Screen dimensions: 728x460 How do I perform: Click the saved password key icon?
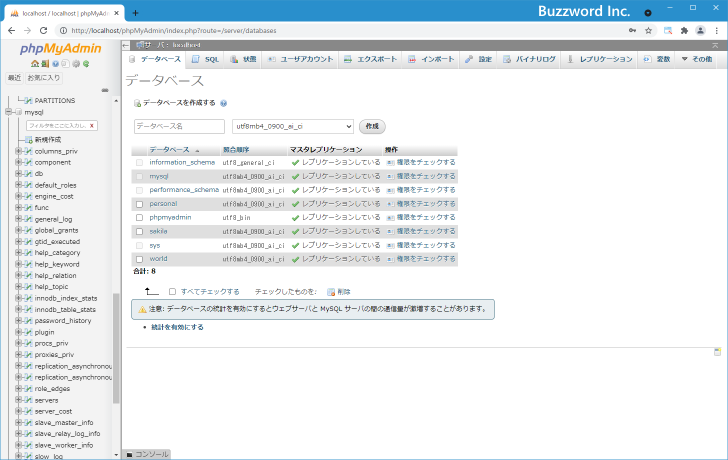pos(632,31)
